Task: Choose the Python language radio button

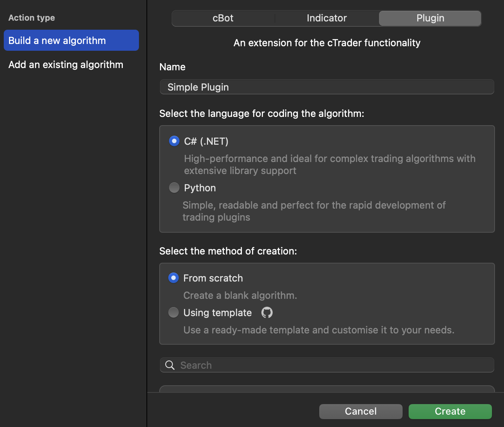Action: tap(174, 188)
